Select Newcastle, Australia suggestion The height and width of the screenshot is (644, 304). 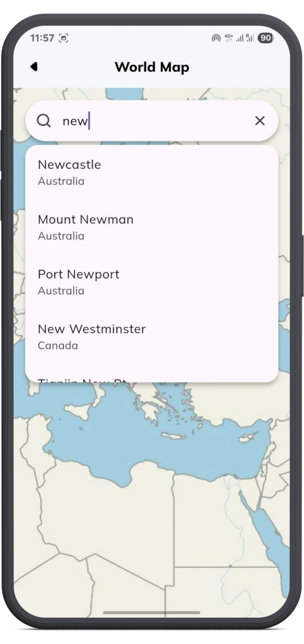(151, 172)
